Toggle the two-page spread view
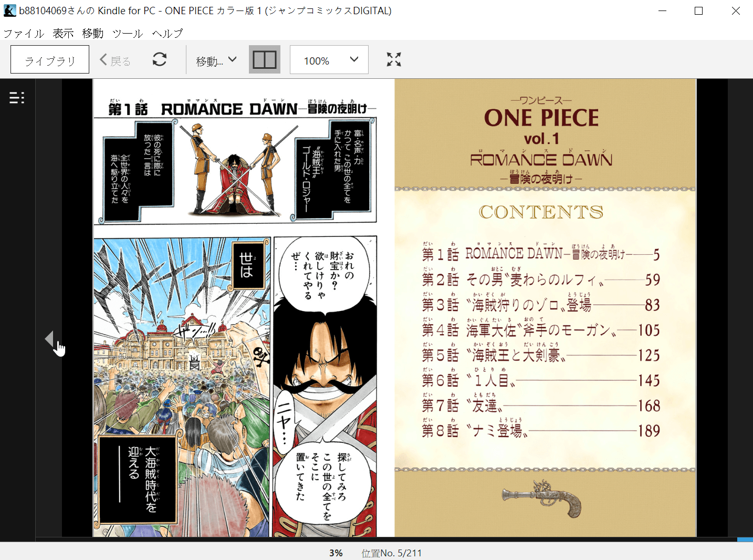The height and width of the screenshot is (560, 753). 265,60
